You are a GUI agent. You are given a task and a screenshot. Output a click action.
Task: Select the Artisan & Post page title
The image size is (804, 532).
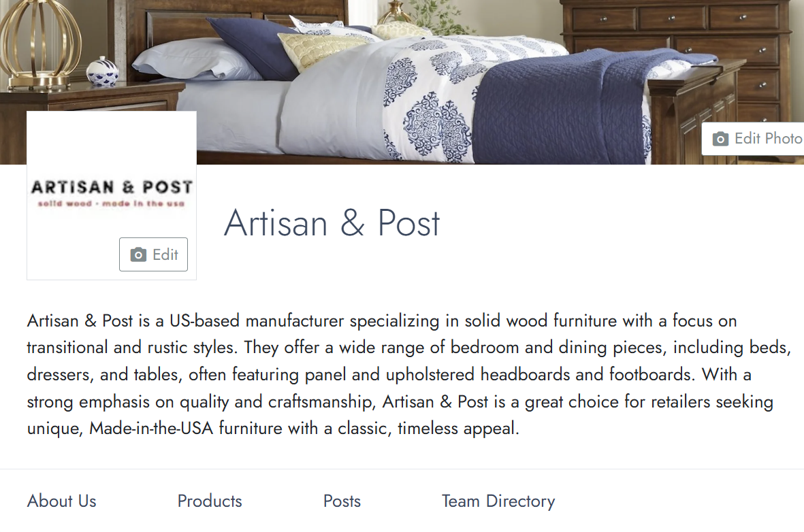(x=332, y=222)
